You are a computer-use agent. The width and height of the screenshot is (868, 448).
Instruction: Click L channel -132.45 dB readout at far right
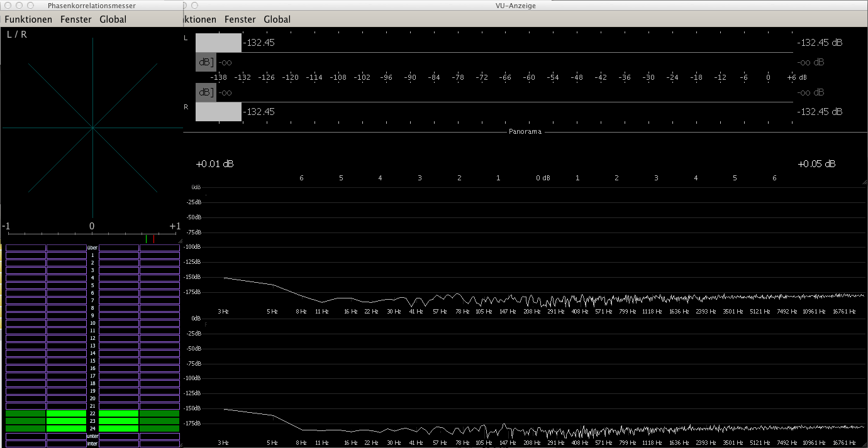820,43
